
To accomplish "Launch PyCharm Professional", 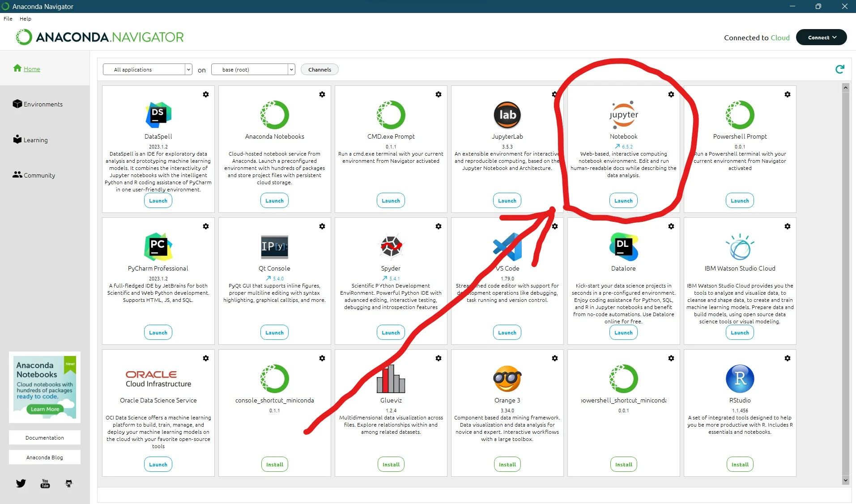I will click(158, 333).
